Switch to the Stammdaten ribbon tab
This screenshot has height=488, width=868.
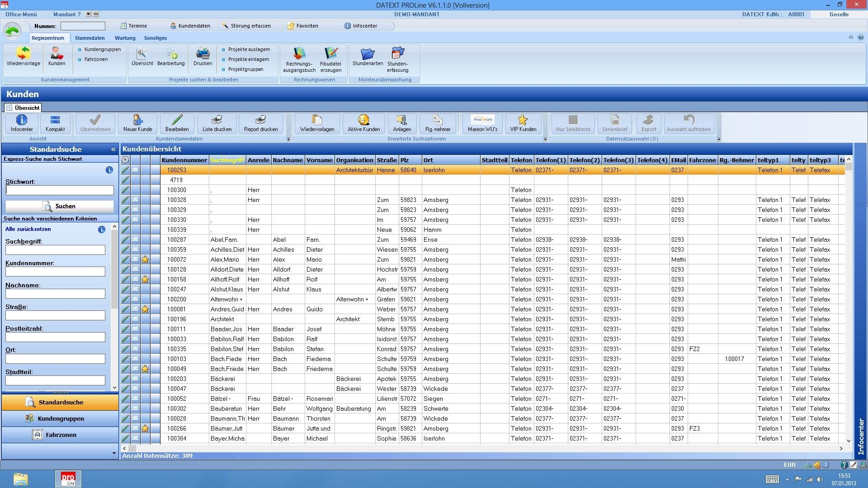point(90,38)
